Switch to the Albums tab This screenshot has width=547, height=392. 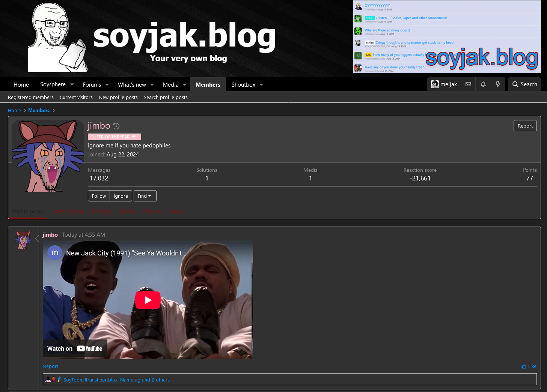[152, 212]
